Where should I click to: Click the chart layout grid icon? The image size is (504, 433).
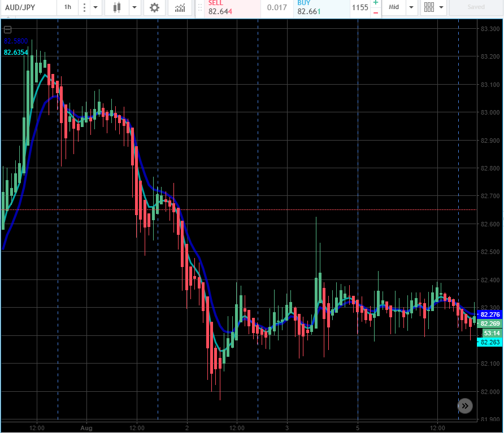click(x=429, y=7)
